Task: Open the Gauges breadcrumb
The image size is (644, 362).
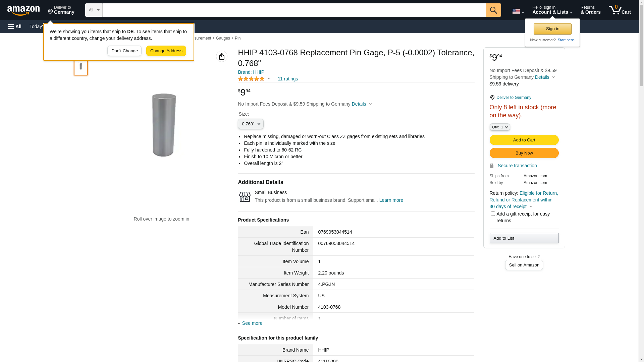Action: pos(223,38)
